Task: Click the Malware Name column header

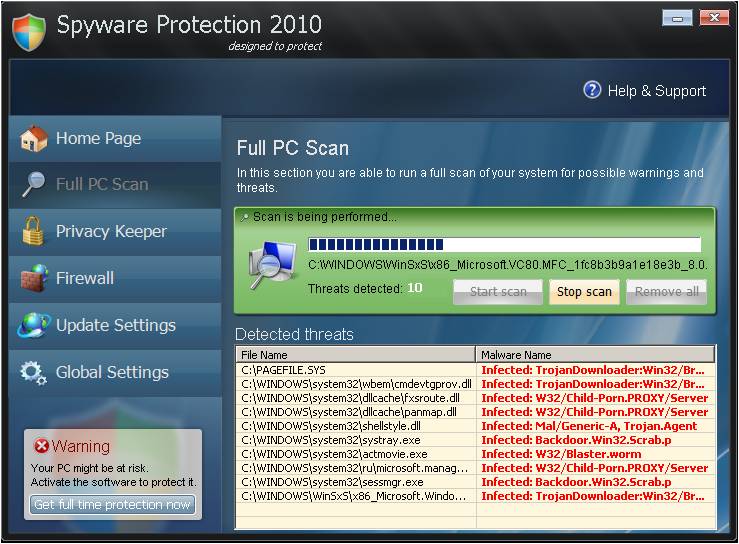Action: pos(596,354)
